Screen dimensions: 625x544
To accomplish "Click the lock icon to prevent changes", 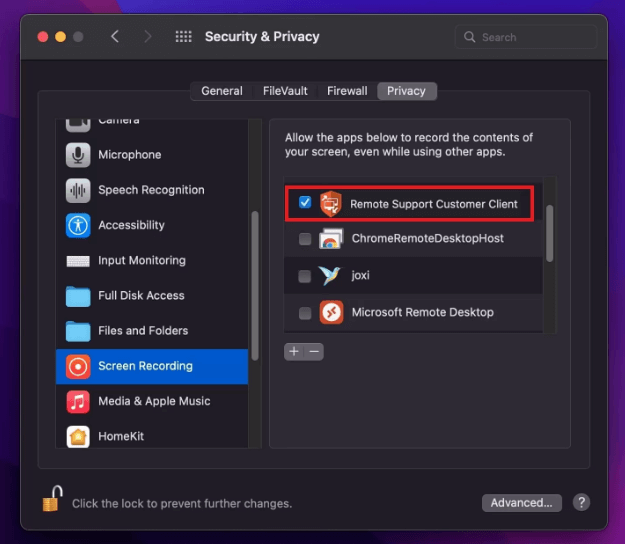I will coord(52,500).
